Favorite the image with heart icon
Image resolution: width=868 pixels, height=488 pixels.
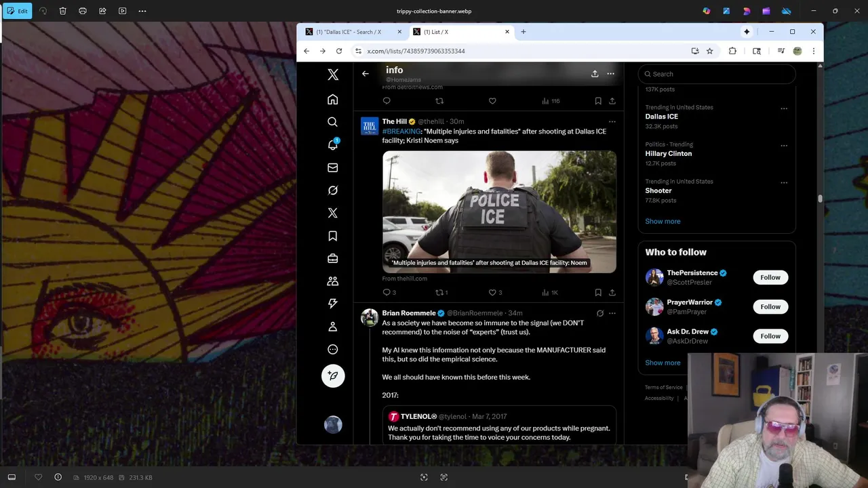[x=38, y=477]
